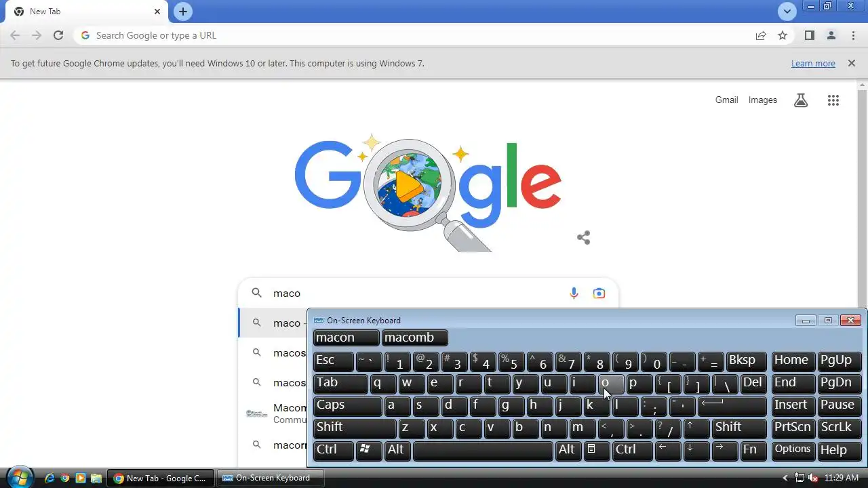The image size is (868, 488).
Task: Click the context menu key on keyboard
Action: tap(597, 451)
